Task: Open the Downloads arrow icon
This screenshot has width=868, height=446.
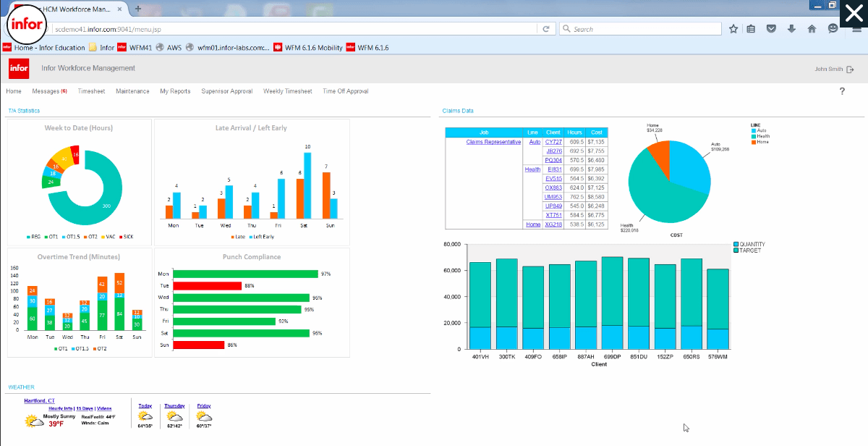Action: [x=793, y=28]
